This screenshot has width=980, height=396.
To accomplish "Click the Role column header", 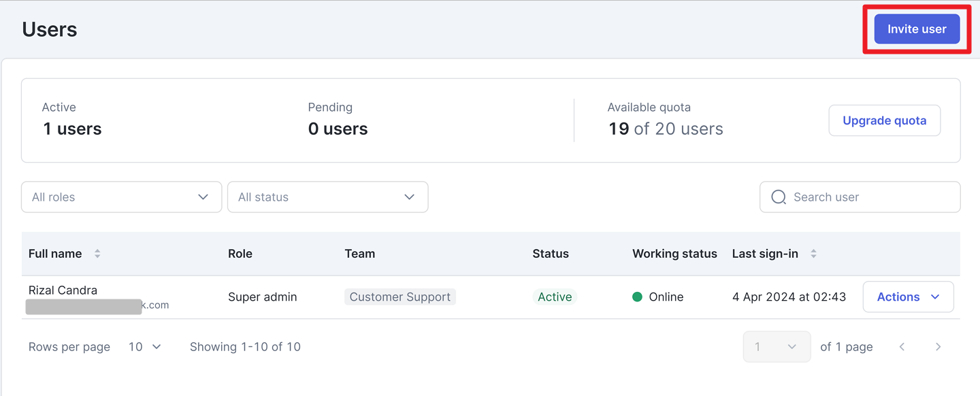I will pos(240,254).
